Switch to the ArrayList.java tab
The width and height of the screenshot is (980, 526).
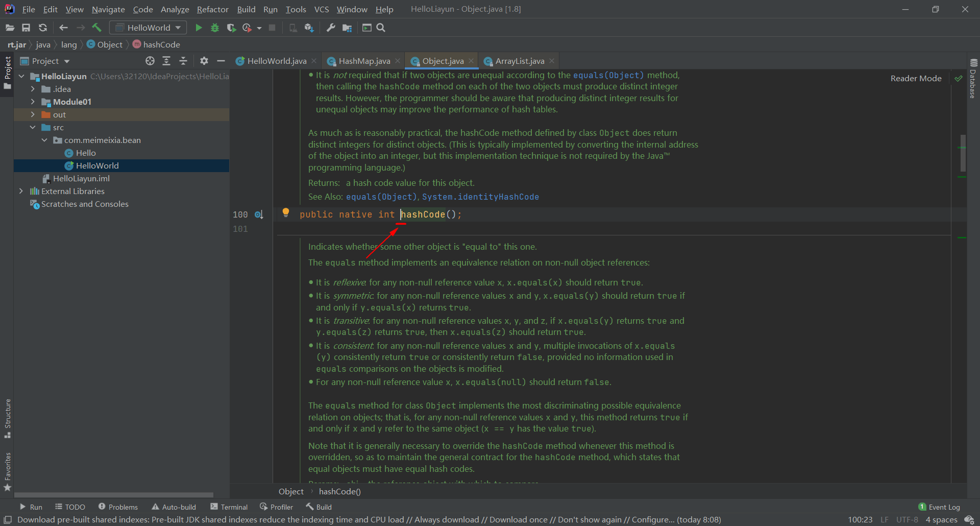[x=520, y=61]
